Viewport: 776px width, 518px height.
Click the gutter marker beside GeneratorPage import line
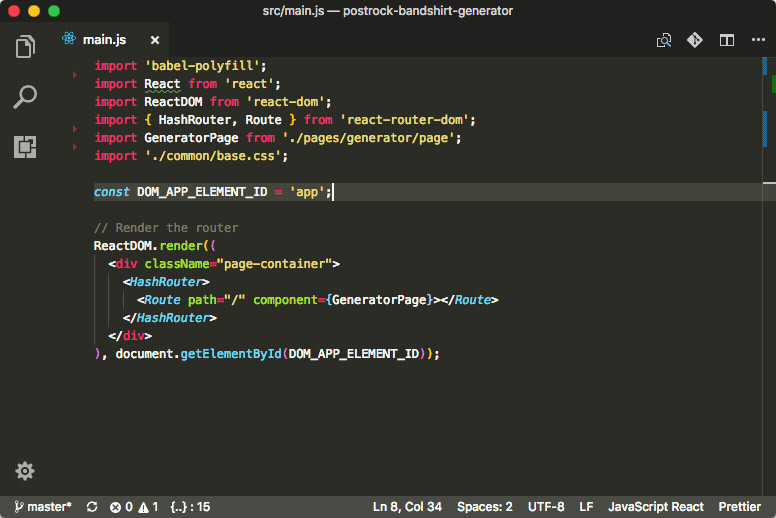75,146
